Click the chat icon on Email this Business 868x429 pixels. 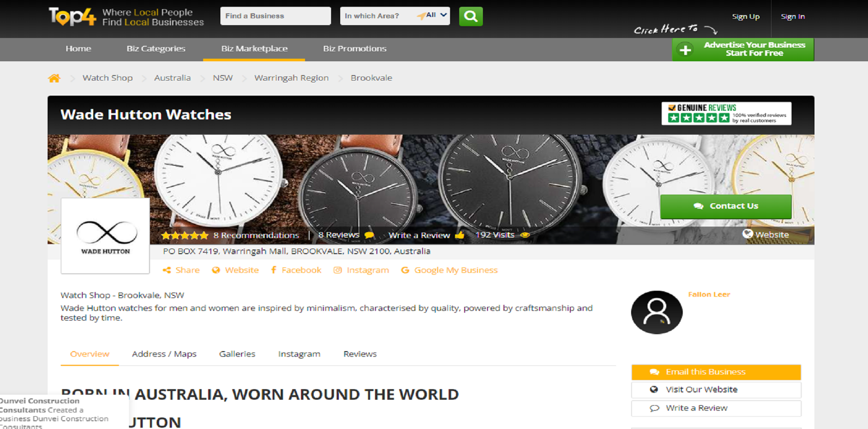(x=654, y=372)
